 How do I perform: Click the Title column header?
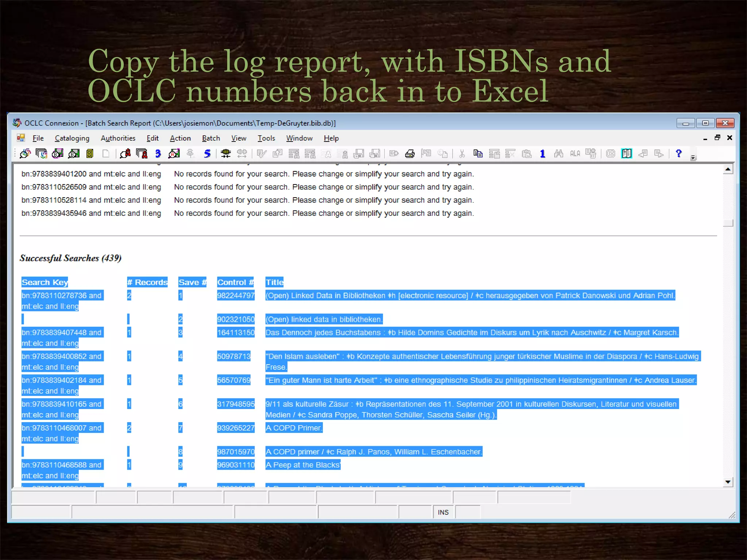tap(274, 282)
